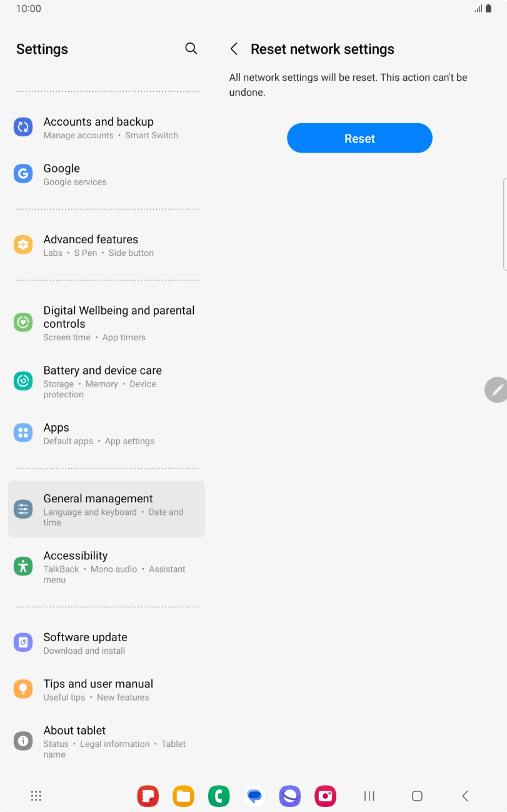507x812 pixels.
Task: Confirm with the blue Reset button
Action: tap(359, 138)
